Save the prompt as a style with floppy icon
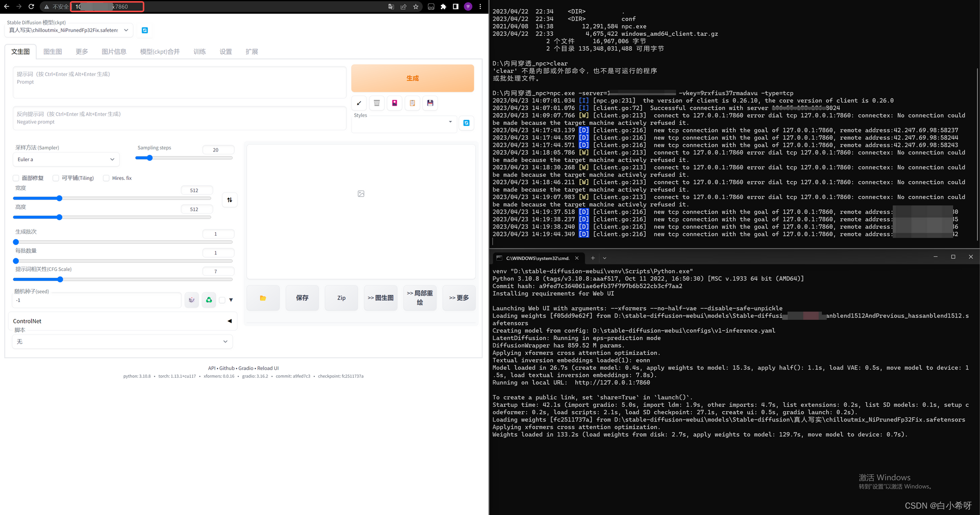The height and width of the screenshot is (515, 980). point(430,103)
